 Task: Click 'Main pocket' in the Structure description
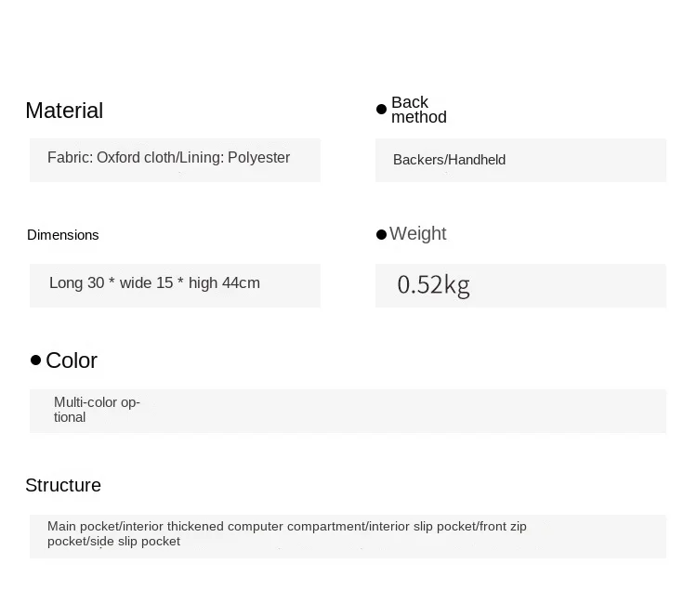click(x=84, y=527)
